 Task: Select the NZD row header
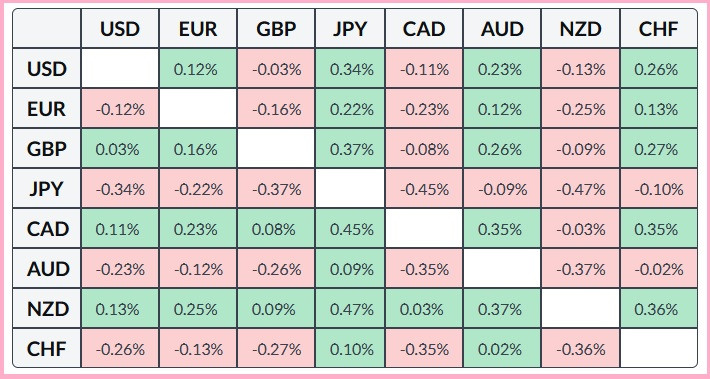coord(47,309)
